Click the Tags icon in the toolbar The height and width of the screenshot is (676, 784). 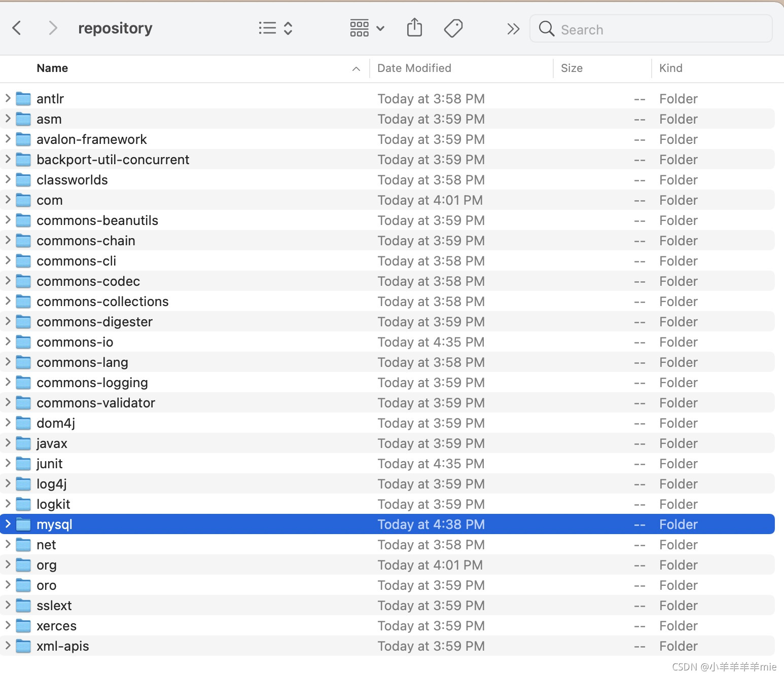[453, 28]
